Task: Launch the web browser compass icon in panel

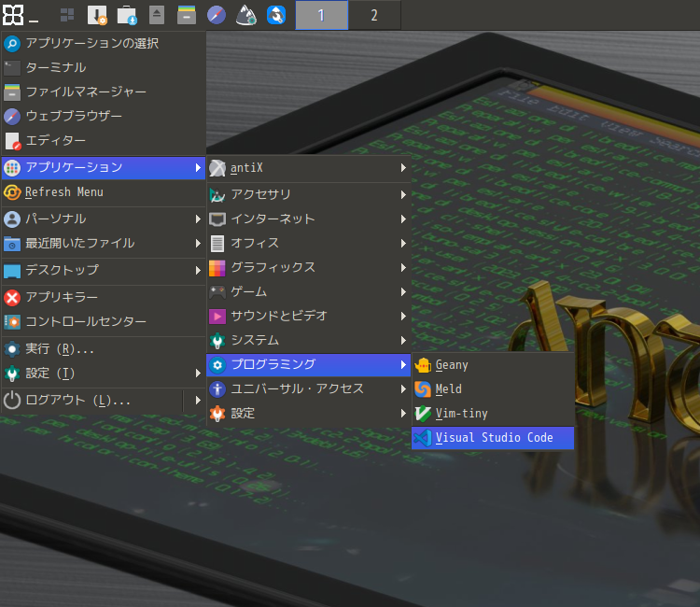Action: click(x=217, y=15)
